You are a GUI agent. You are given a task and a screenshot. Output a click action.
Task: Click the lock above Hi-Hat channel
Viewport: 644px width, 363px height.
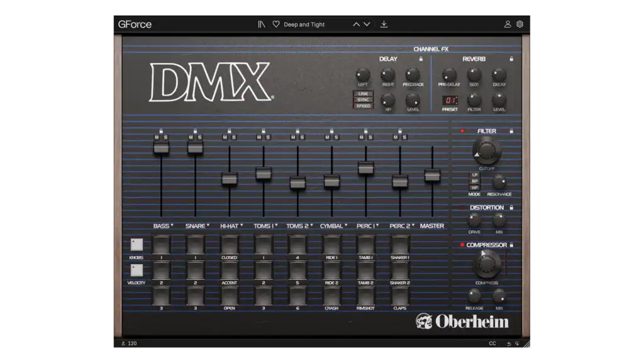point(229,131)
